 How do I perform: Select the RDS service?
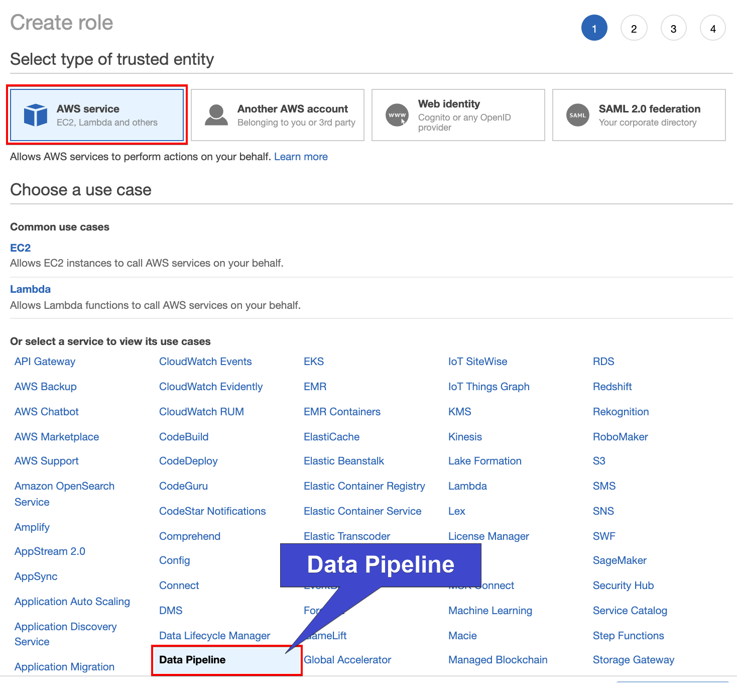coord(603,362)
